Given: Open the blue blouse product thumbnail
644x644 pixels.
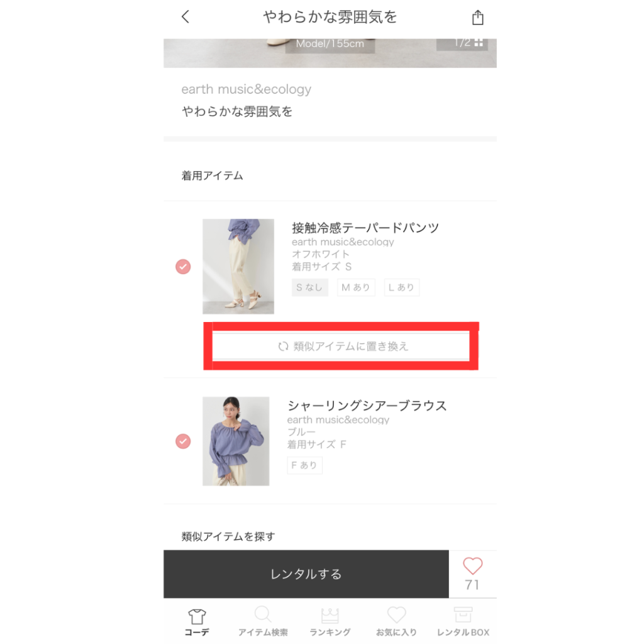Looking at the screenshot, I should tap(236, 441).
